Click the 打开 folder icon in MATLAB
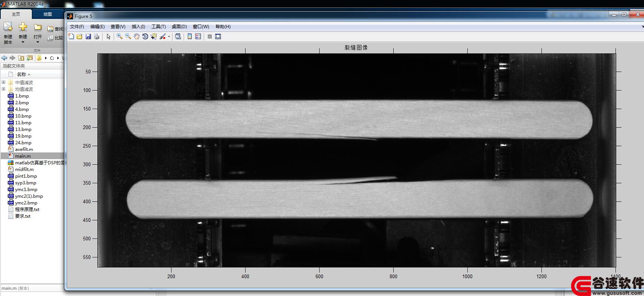644x296 pixels. pos(38,27)
